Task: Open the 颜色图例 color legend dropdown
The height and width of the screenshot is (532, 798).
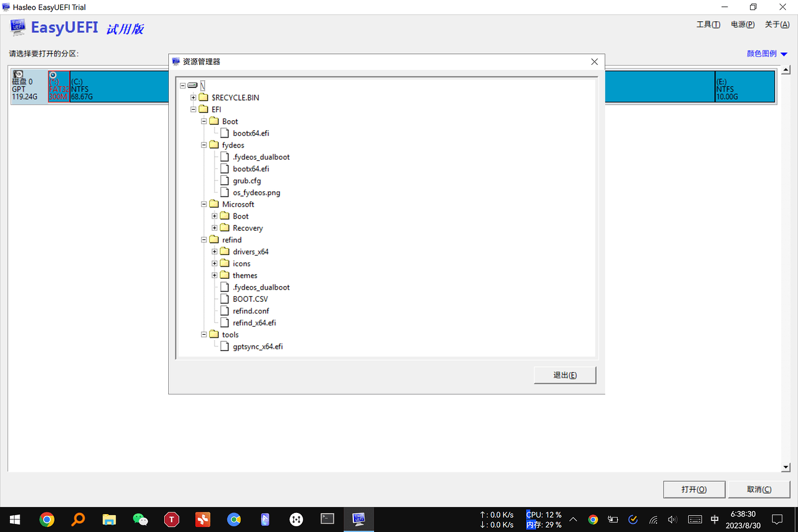Action: click(766, 54)
